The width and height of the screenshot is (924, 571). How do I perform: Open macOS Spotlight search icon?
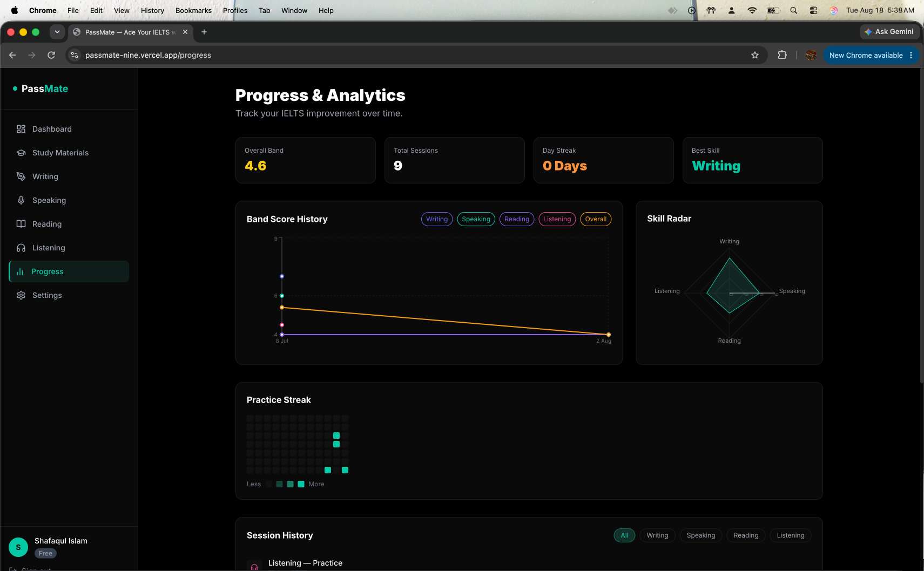[793, 10]
